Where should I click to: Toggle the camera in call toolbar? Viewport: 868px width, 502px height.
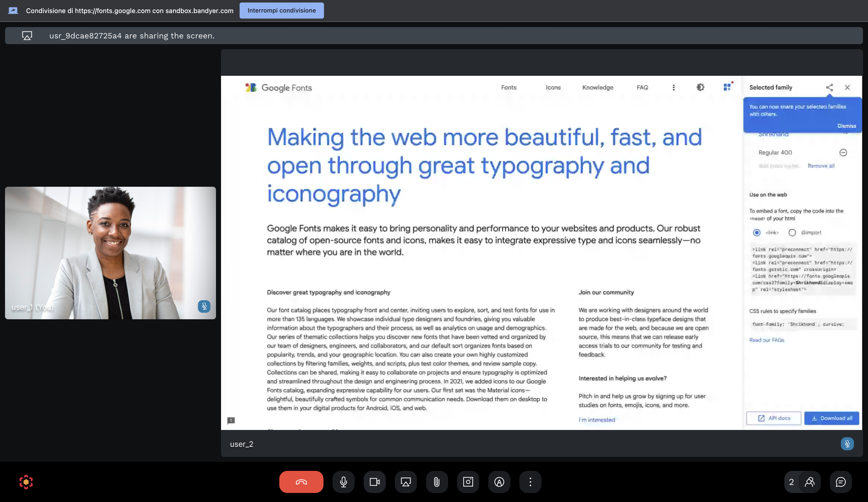coord(374,482)
